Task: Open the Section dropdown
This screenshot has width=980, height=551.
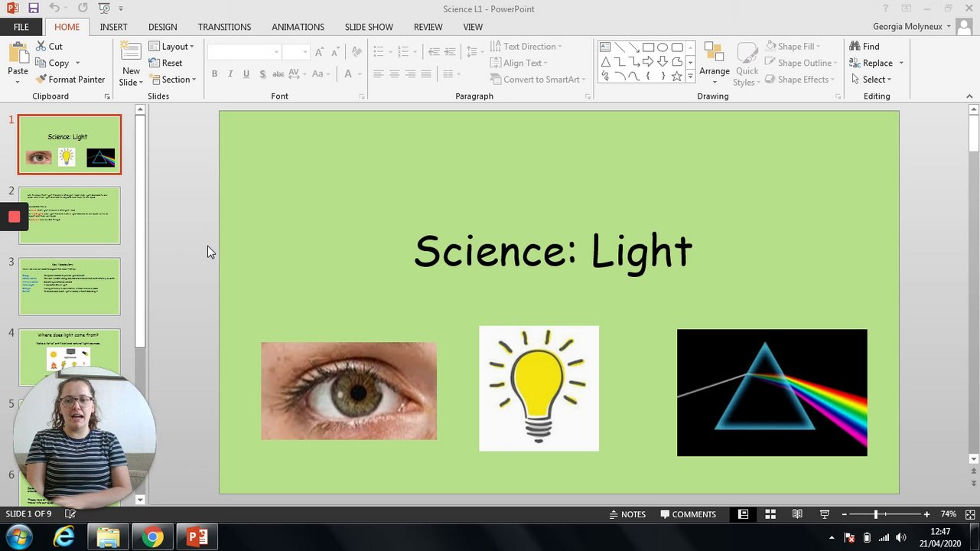Action: point(172,80)
